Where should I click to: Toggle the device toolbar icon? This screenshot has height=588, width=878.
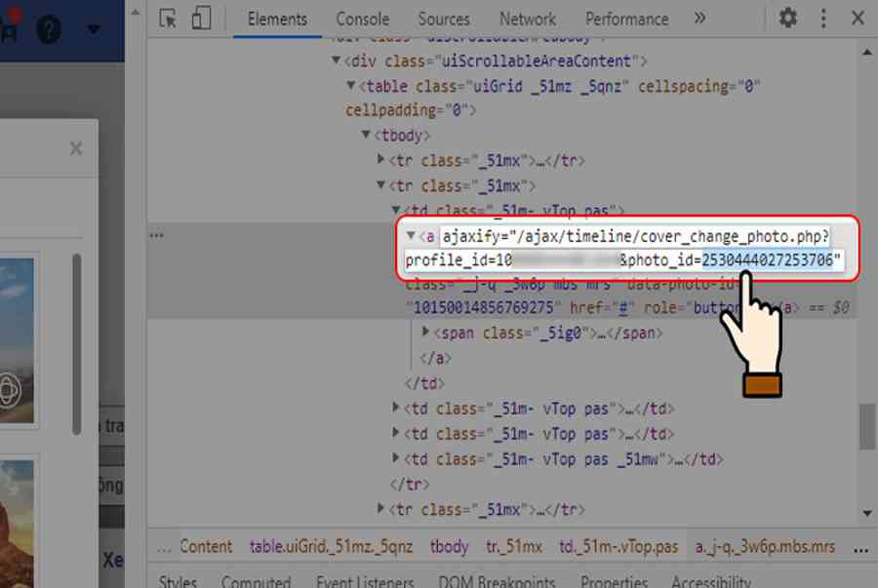pyautogui.click(x=200, y=19)
